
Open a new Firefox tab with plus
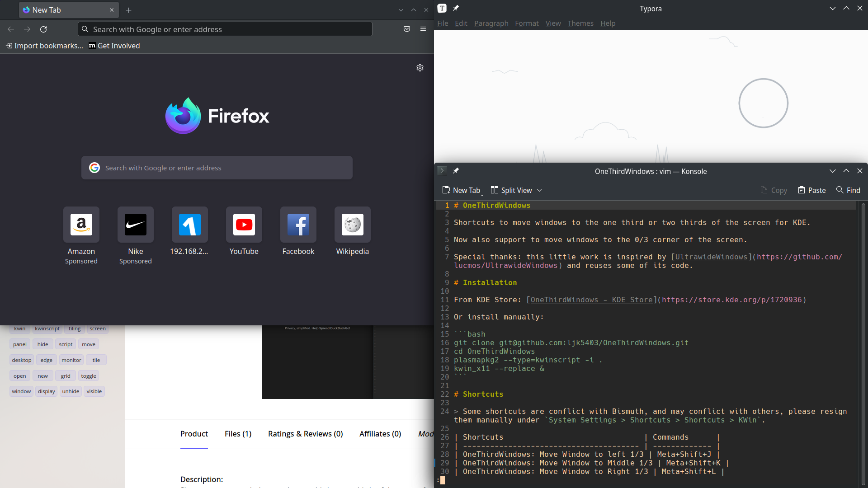[129, 10]
